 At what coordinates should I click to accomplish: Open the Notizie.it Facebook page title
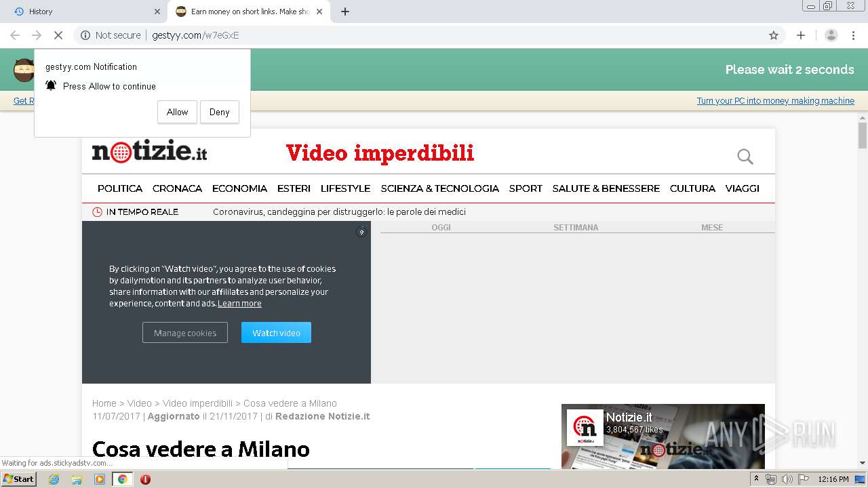click(629, 418)
